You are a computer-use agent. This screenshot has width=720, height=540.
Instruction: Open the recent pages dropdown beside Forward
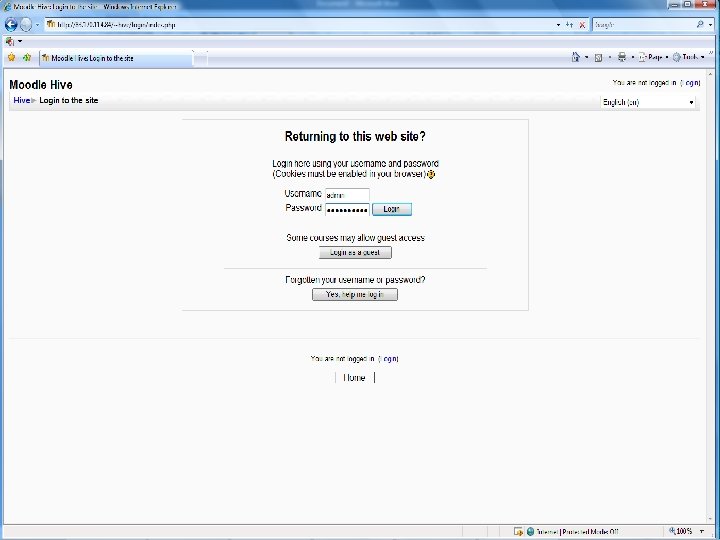click(x=38, y=25)
